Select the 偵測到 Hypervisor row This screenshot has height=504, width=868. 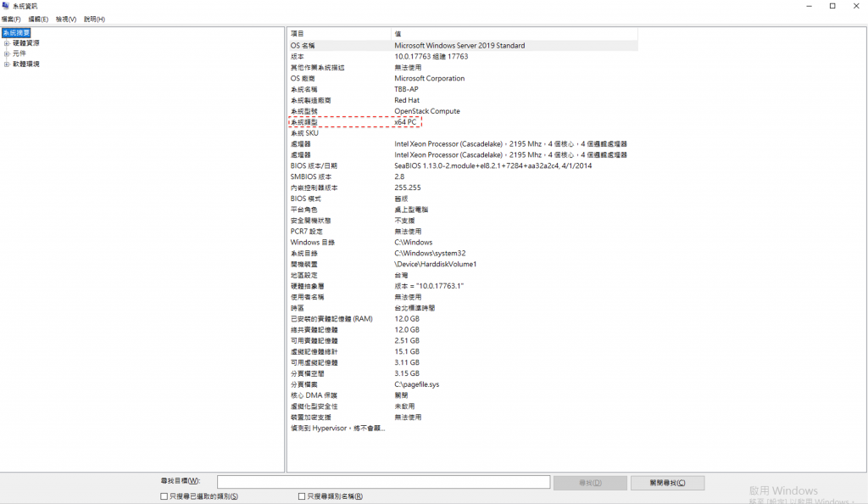tap(463, 428)
